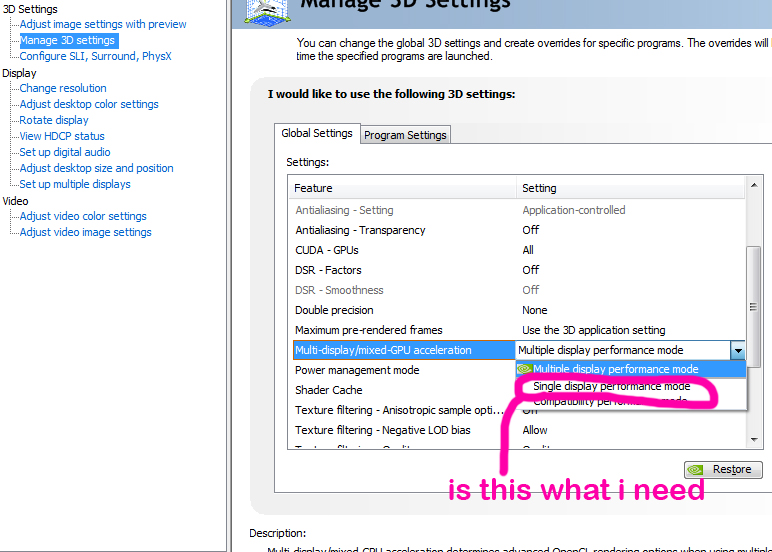
Task: Select the DSR - Factors row
Action: tap(517, 270)
